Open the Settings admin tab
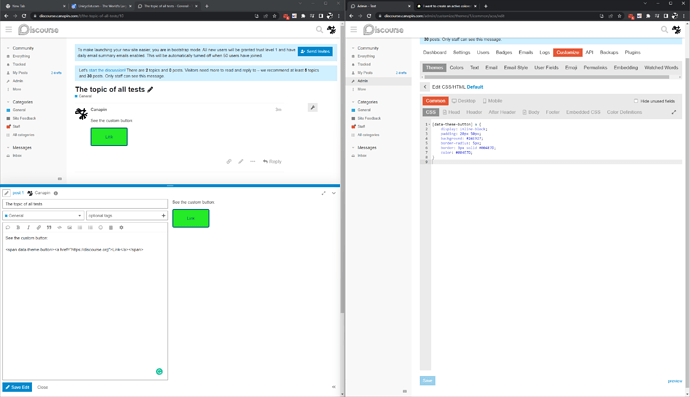The width and height of the screenshot is (690, 397). pyautogui.click(x=462, y=52)
